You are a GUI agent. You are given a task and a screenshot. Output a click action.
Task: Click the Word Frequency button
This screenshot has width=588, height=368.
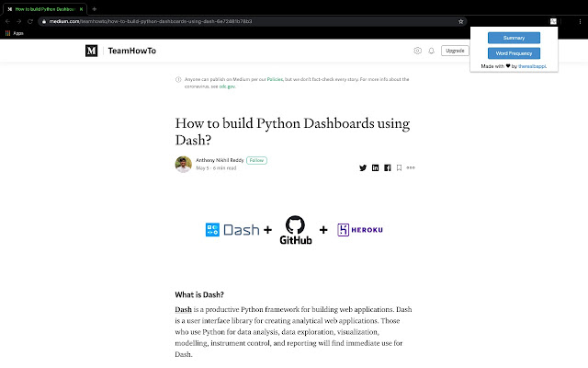514,53
